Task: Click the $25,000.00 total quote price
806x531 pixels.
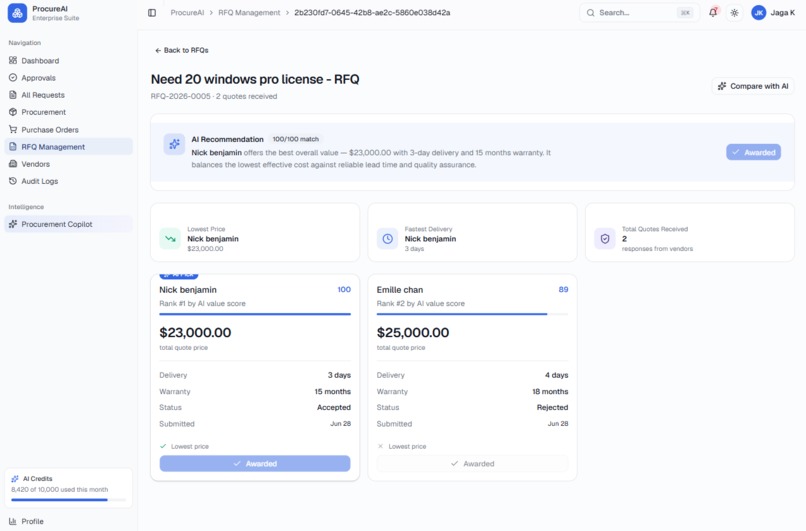Action: 413,333
